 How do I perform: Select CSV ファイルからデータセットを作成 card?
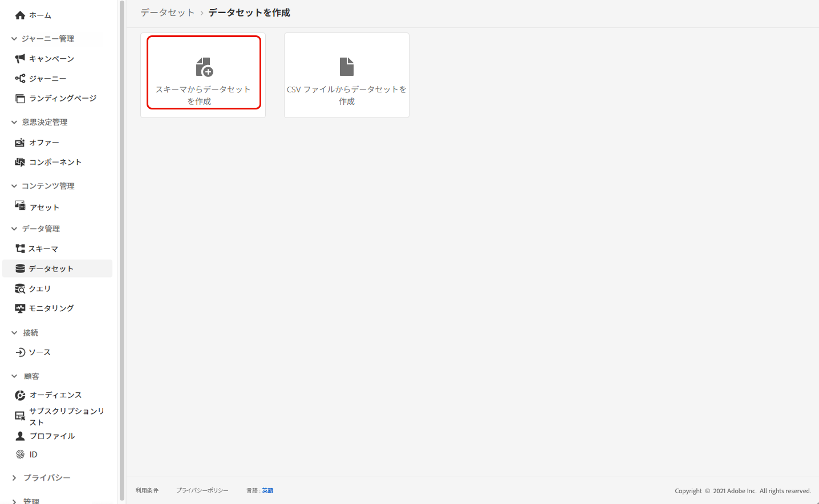coord(347,75)
